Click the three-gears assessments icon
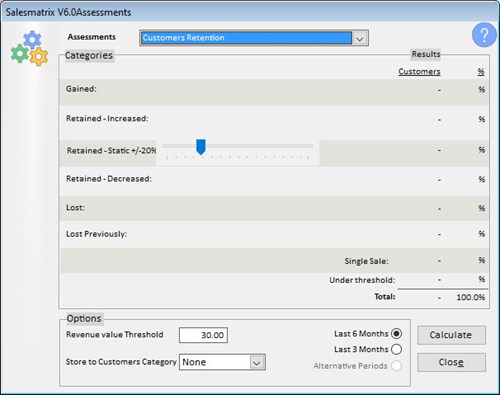Image resolution: width=500 pixels, height=395 pixels. [29, 48]
